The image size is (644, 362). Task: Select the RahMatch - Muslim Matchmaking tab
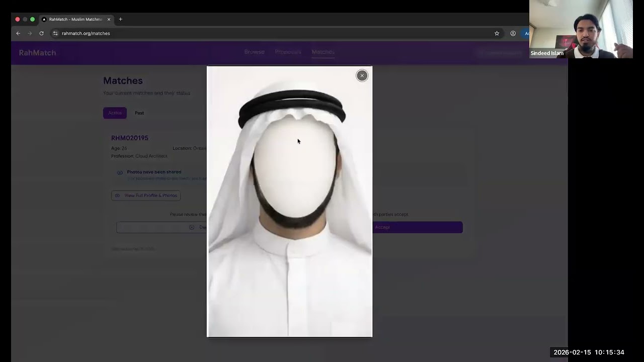(x=75, y=19)
